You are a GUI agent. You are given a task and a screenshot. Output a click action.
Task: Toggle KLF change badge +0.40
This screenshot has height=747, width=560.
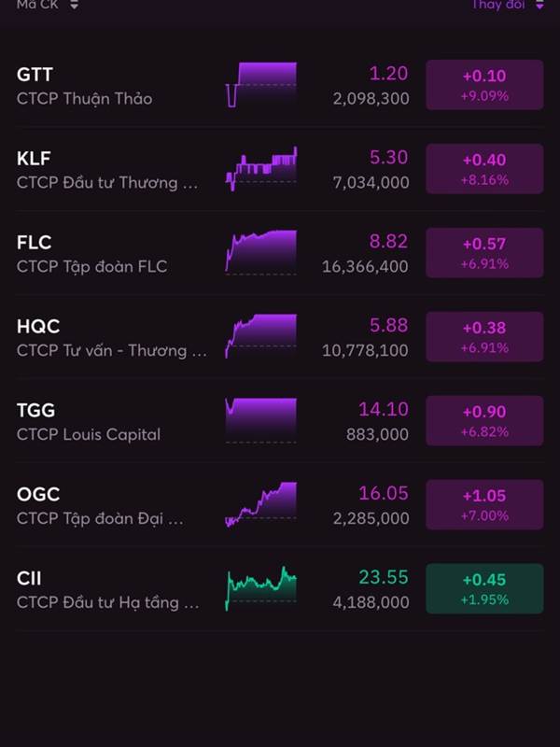pyautogui.click(x=484, y=169)
